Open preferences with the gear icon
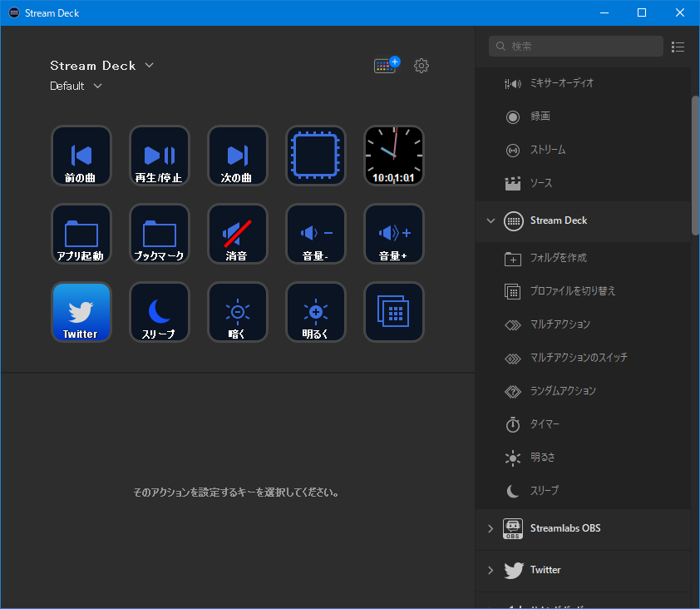 click(421, 66)
